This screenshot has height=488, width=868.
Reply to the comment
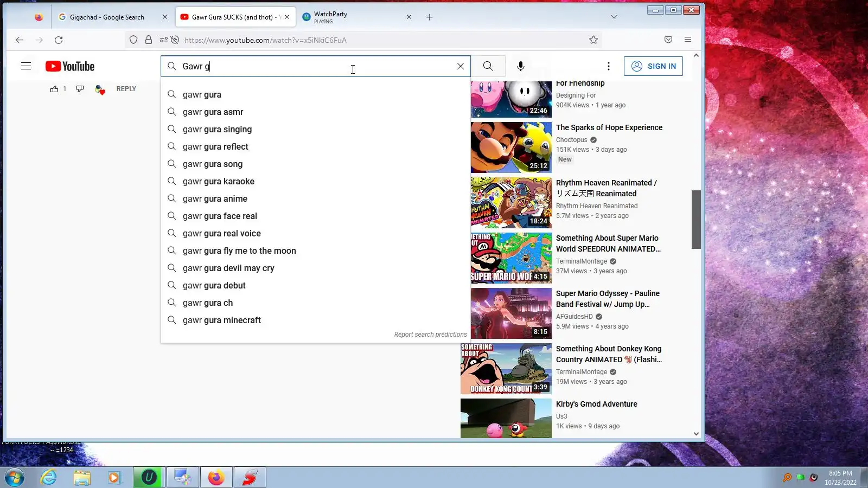(126, 89)
